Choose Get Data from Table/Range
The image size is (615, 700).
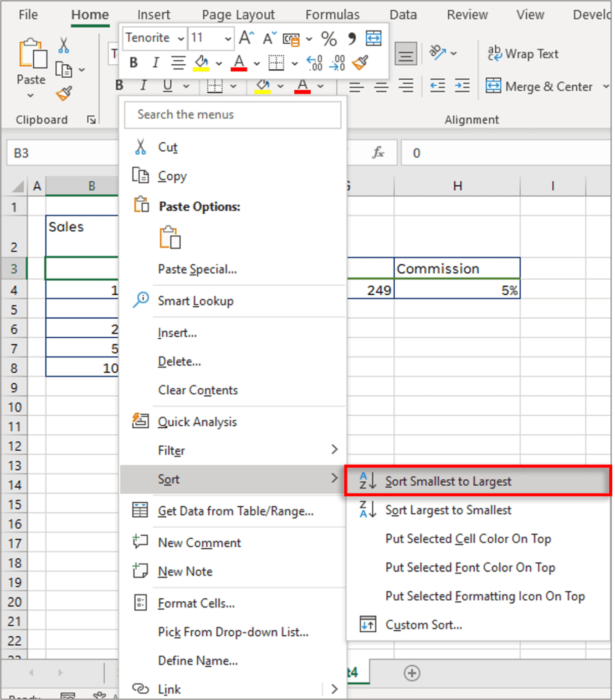click(x=236, y=511)
